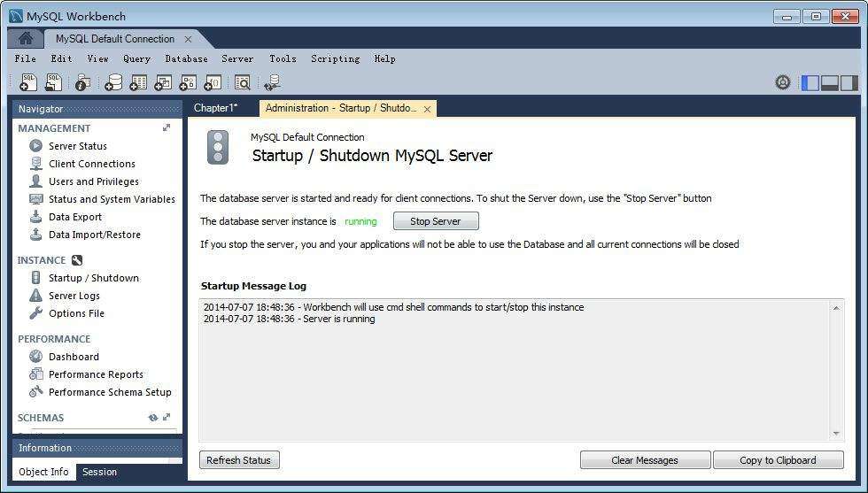Open preferences gear icon in toolbar

click(782, 82)
